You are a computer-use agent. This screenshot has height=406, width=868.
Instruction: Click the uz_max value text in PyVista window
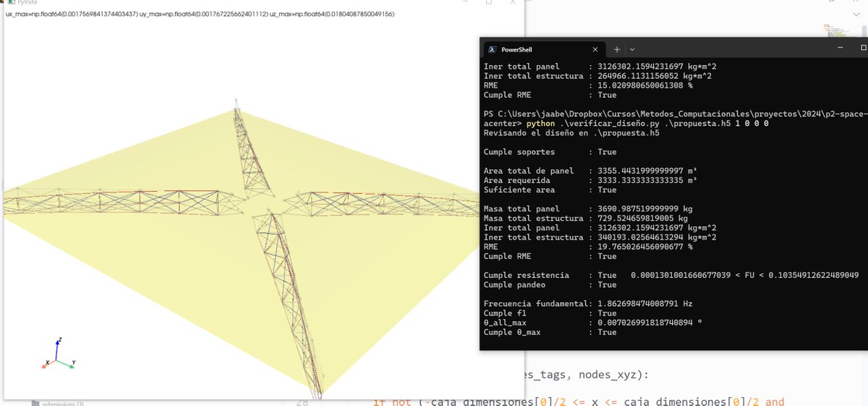point(332,14)
